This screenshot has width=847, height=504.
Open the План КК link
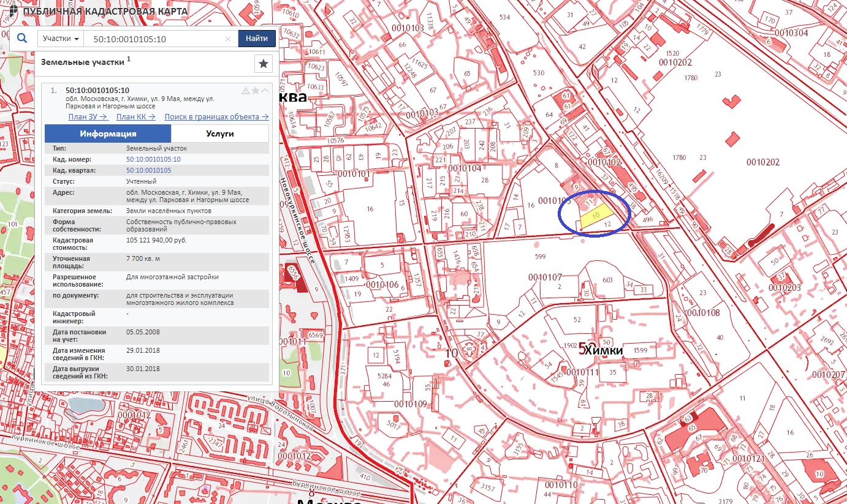tap(136, 116)
